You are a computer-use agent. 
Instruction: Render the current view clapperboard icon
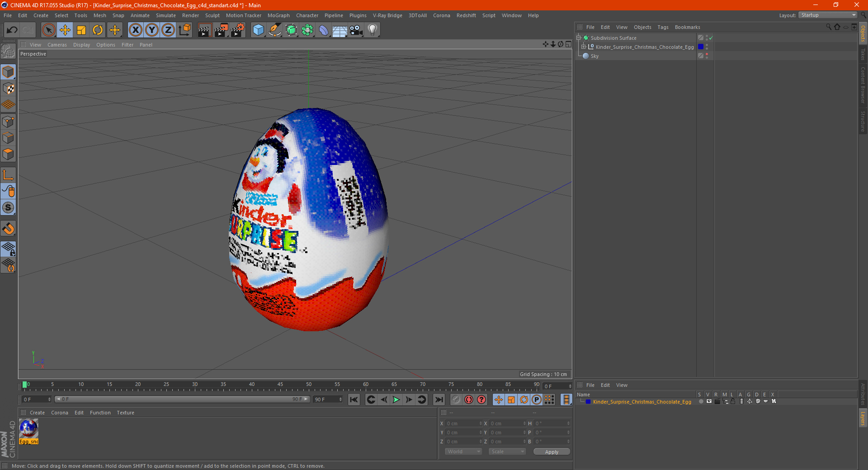(204, 30)
